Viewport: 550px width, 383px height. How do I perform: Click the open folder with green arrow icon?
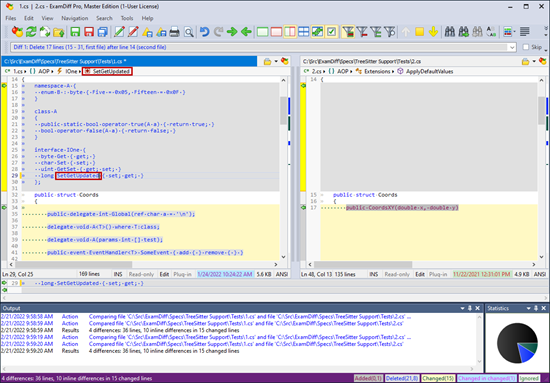[59, 32]
